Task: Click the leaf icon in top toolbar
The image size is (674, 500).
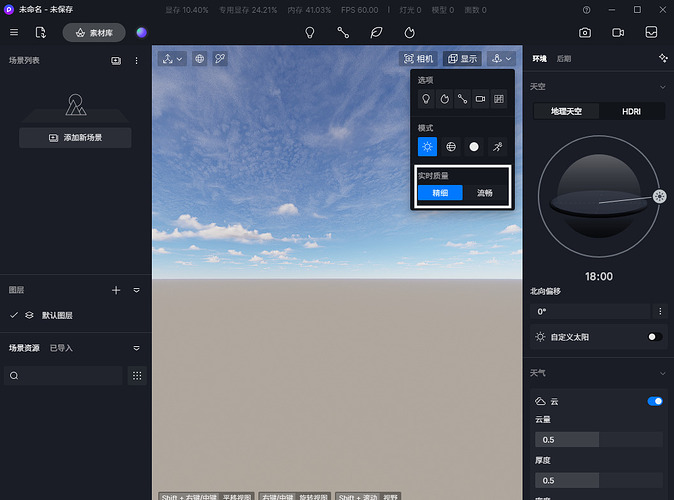Action: 376,32
